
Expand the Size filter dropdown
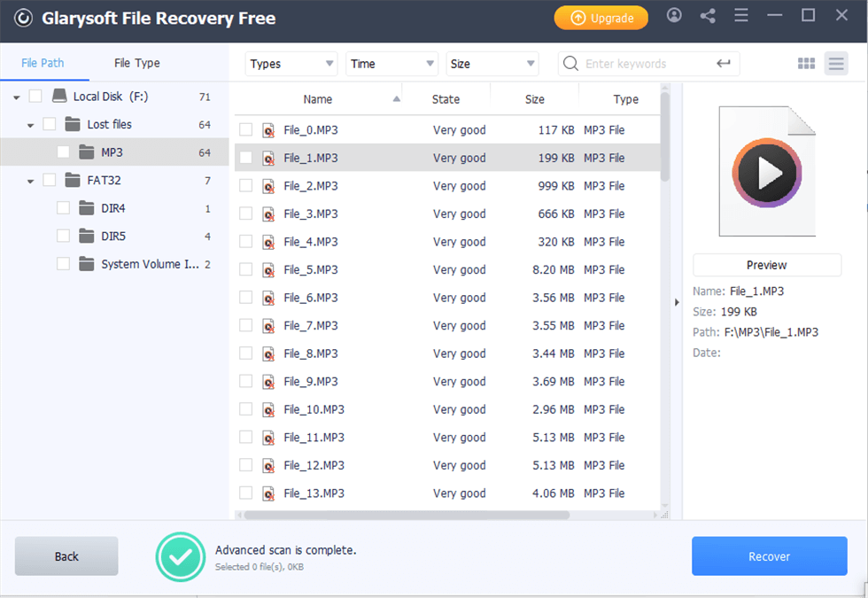[492, 64]
